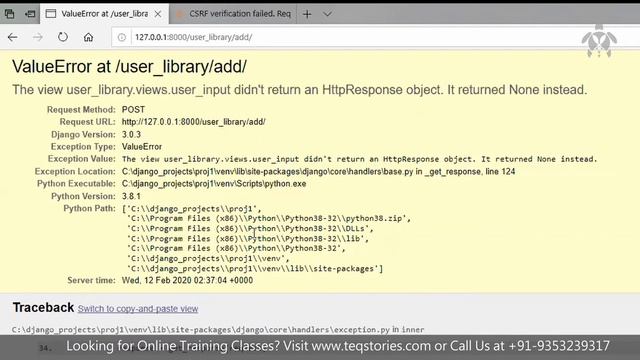Screen dimensions: 640x360
Task: Select the venv\\lib\\site-packages path entry
Action: pyautogui.click(x=255, y=269)
